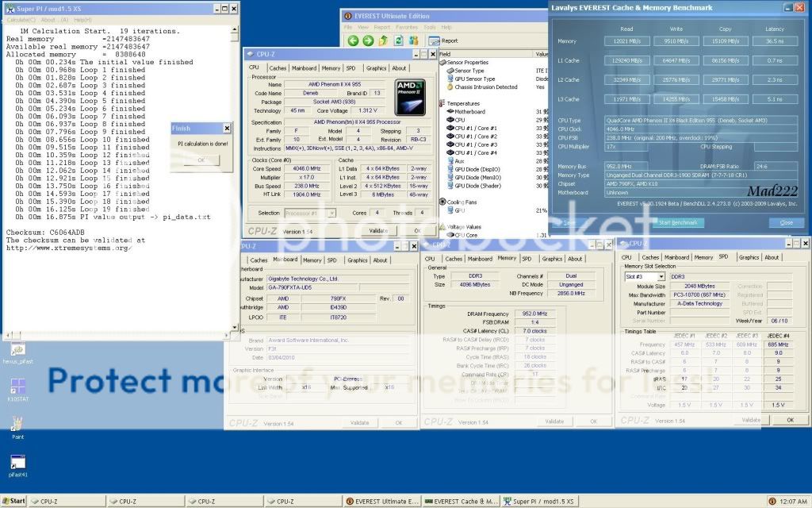
Task: Activate EVEREST Cache & Memory taskbar button
Action: (x=461, y=502)
